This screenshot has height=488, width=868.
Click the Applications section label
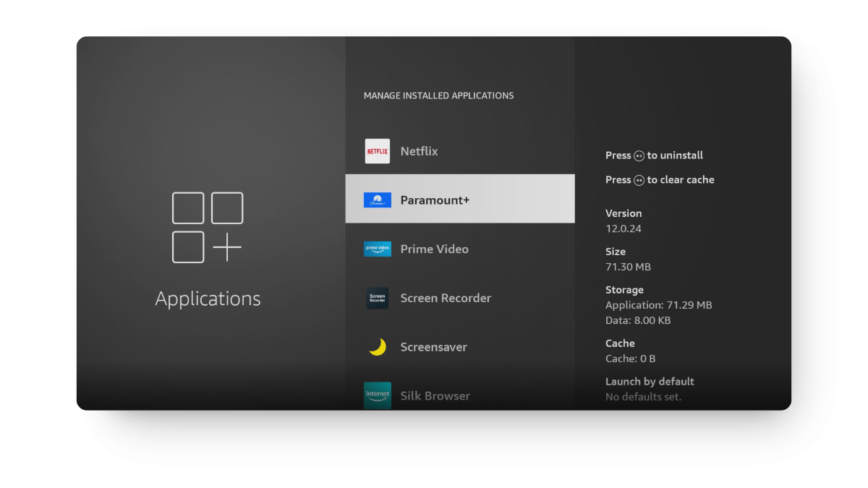tap(208, 298)
